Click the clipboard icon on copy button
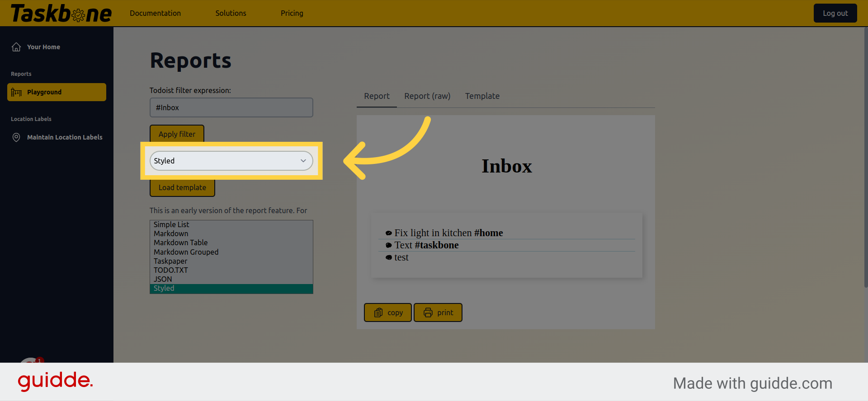The width and height of the screenshot is (868, 401). click(379, 312)
